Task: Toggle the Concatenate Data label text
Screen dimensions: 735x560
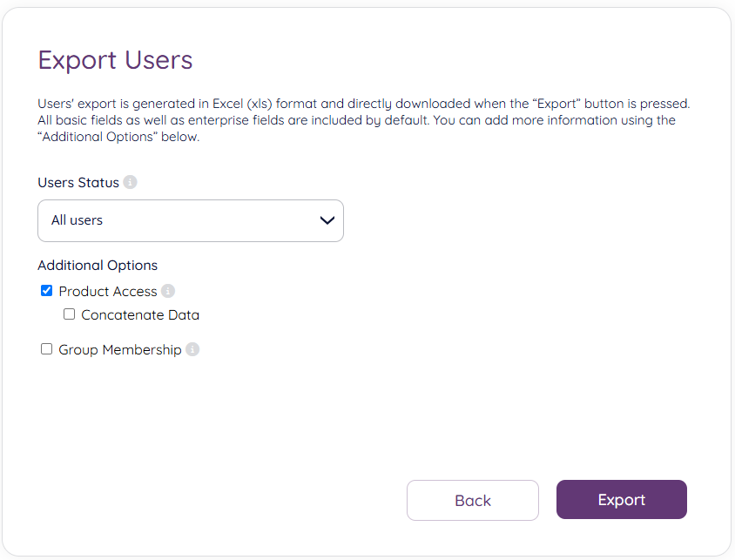Action: [139, 314]
